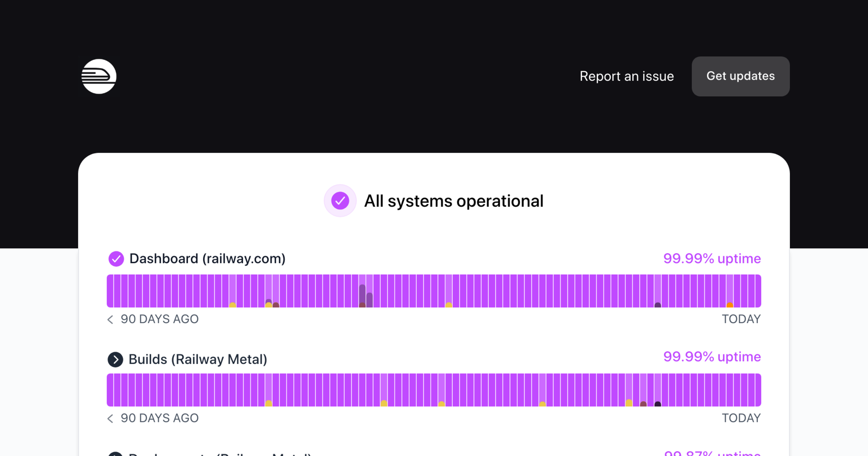Click the Railway train logo

(99, 76)
